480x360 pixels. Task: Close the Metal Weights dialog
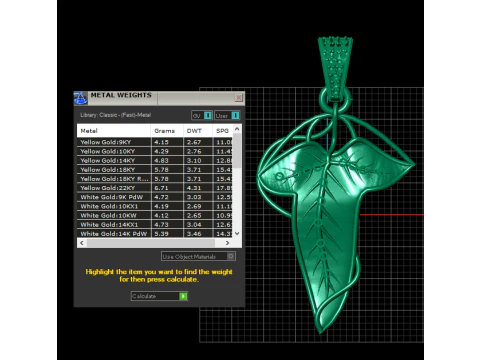tap(238, 98)
